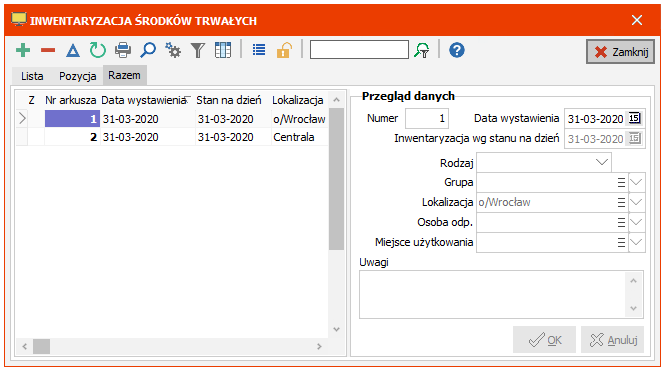This screenshot has width=665, height=371.
Task: Expand the Rodzaj dropdown
Action: pos(601,162)
